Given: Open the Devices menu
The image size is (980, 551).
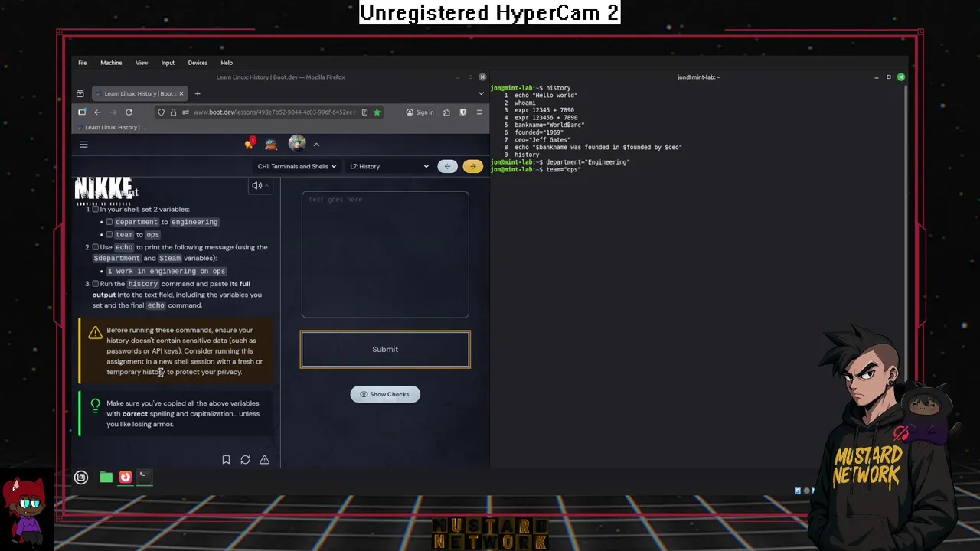Looking at the screenshot, I should click(198, 63).
